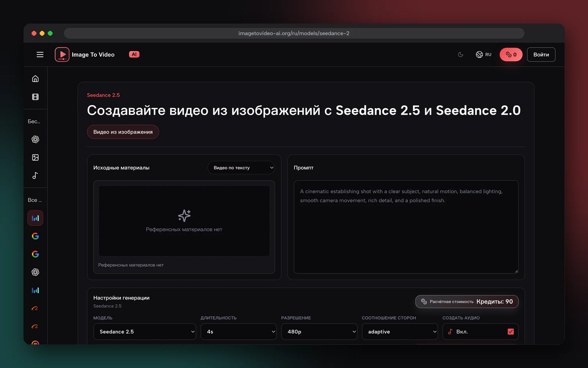
Task: Open the hamburger menu
Action: coord(40,54)
